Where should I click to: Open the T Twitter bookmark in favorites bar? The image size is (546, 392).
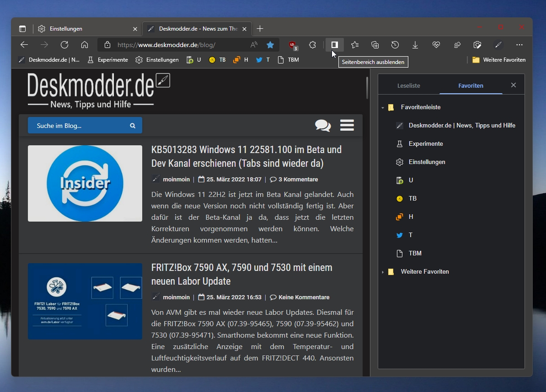(263, 60)
